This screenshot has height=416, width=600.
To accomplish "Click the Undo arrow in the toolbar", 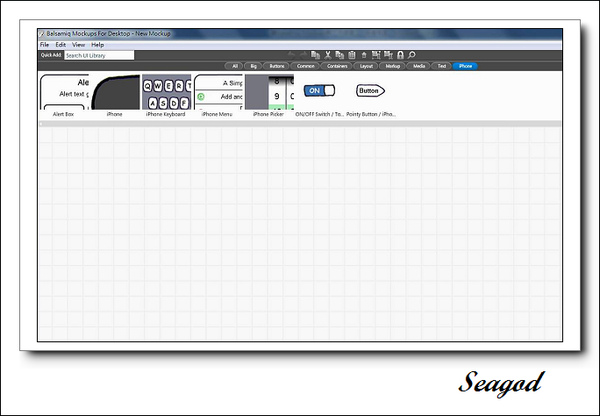I will [x=291, y=55].
